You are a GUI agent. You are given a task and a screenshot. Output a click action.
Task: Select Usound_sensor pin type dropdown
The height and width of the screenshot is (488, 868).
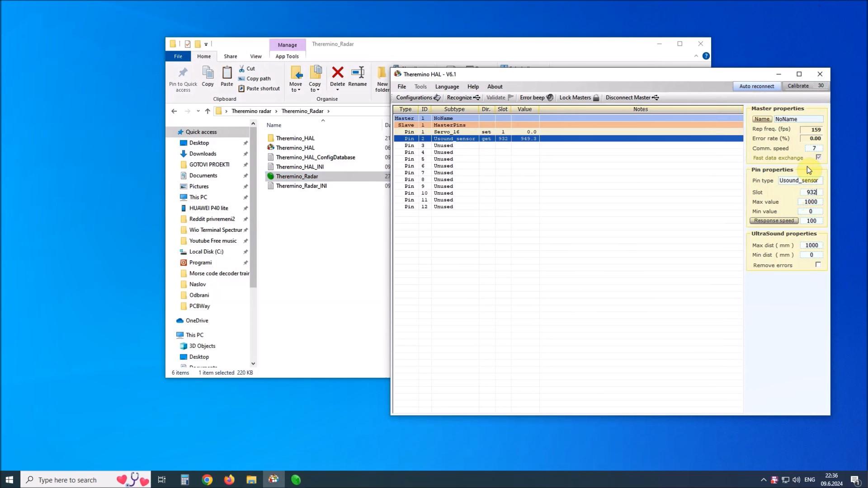click(x=799, y=180)
